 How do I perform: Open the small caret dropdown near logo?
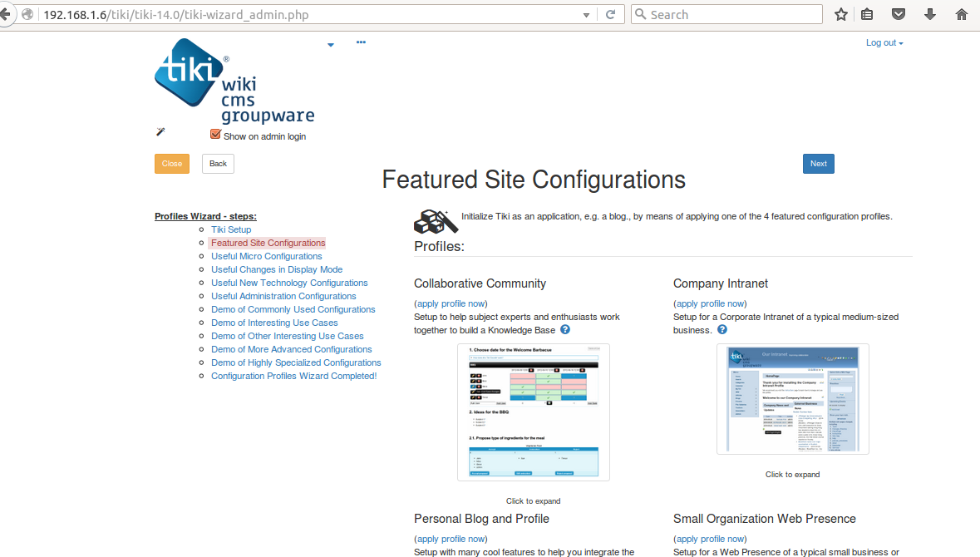coord(331,45)
